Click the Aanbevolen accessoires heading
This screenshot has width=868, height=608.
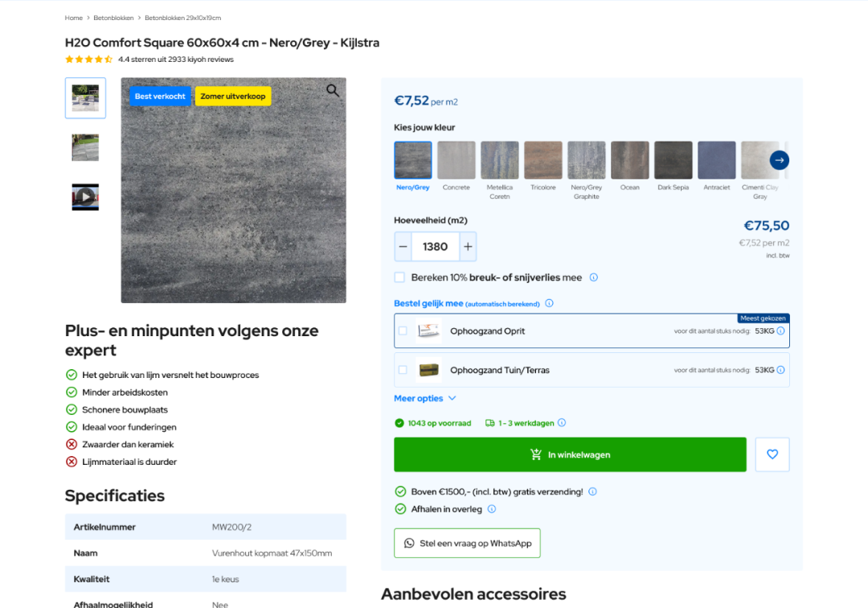[x=473, y=594]
